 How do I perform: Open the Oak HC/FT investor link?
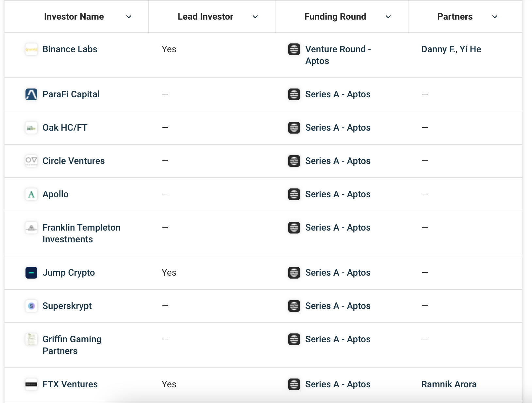click(x=65, y=128)
